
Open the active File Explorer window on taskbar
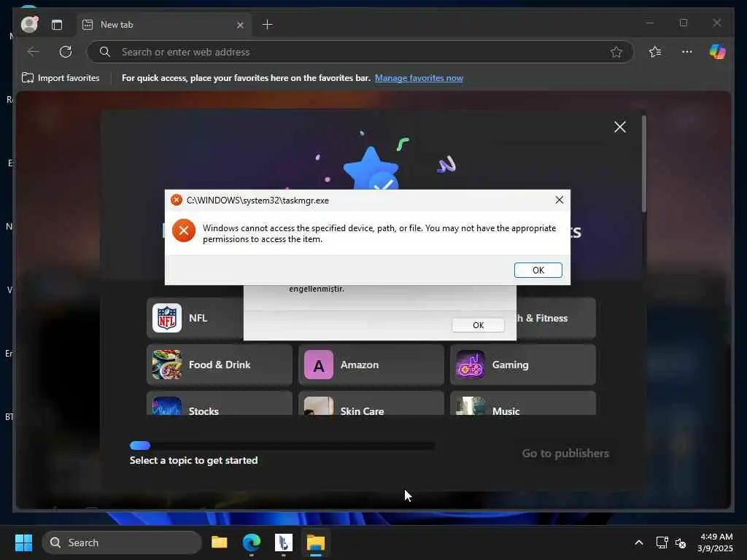tap(315, 542)
